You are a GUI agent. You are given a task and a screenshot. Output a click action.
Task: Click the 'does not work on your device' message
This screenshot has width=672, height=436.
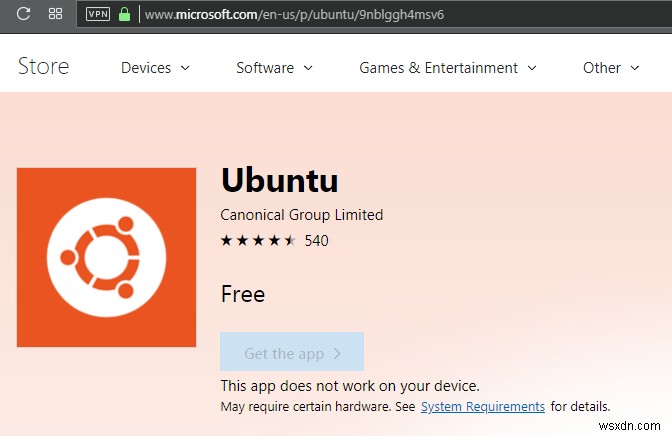350,386
